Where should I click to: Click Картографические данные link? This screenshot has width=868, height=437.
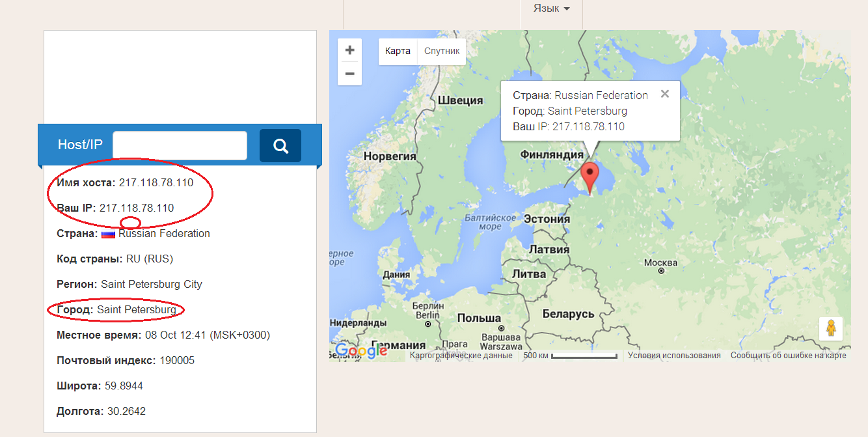pyautogui.click(x=461, y=356)
